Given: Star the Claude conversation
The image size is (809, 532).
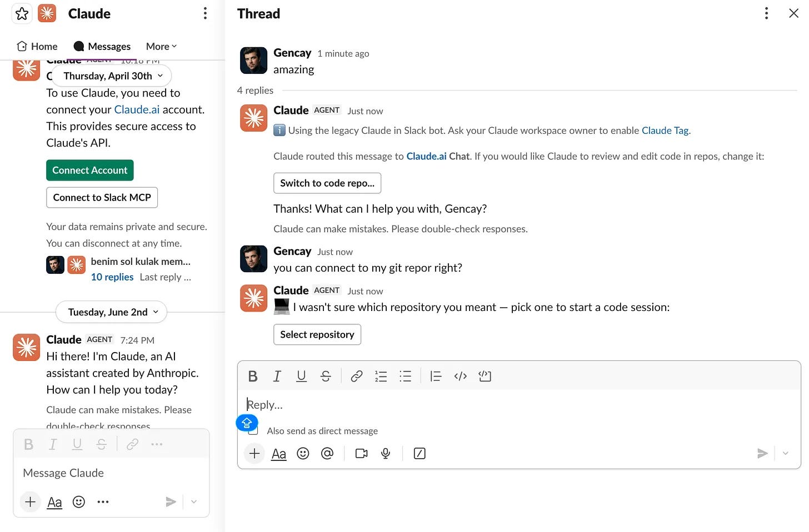Looking at the screenshot, I should (x=22, y=13).
